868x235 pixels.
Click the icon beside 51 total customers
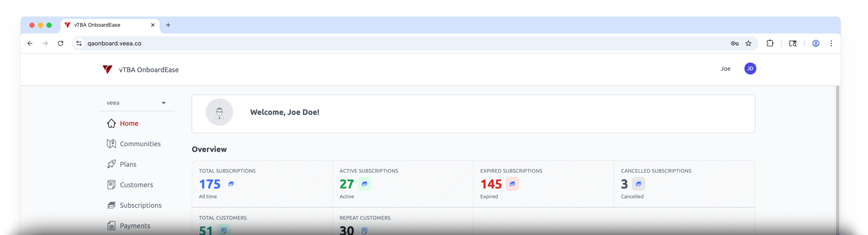click(224, 230)
